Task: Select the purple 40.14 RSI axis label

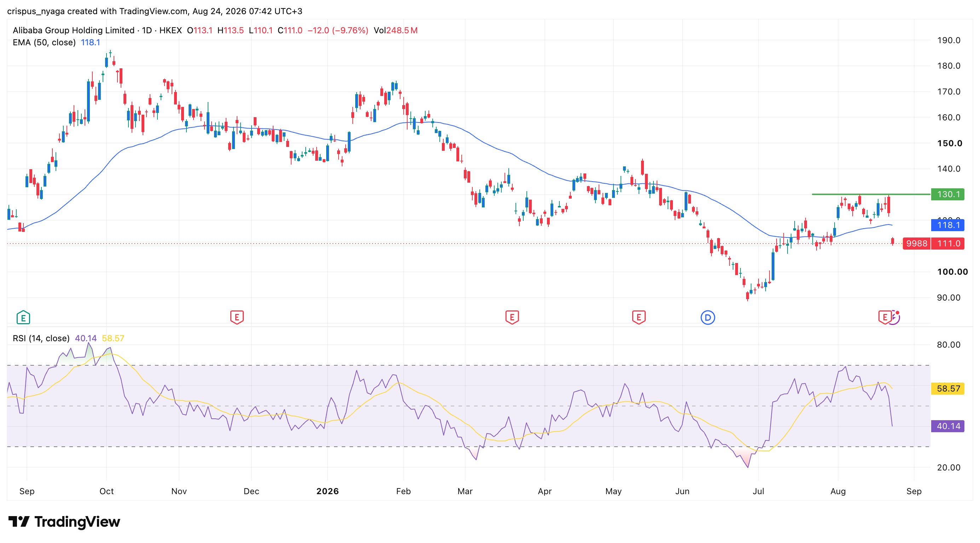Action: tap(948, 426)
